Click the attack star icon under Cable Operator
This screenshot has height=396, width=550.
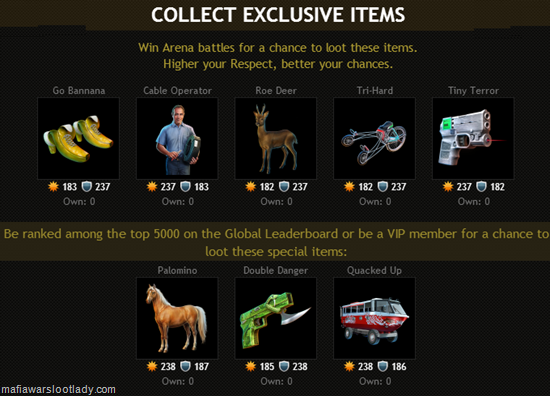(x=152, y=187)
